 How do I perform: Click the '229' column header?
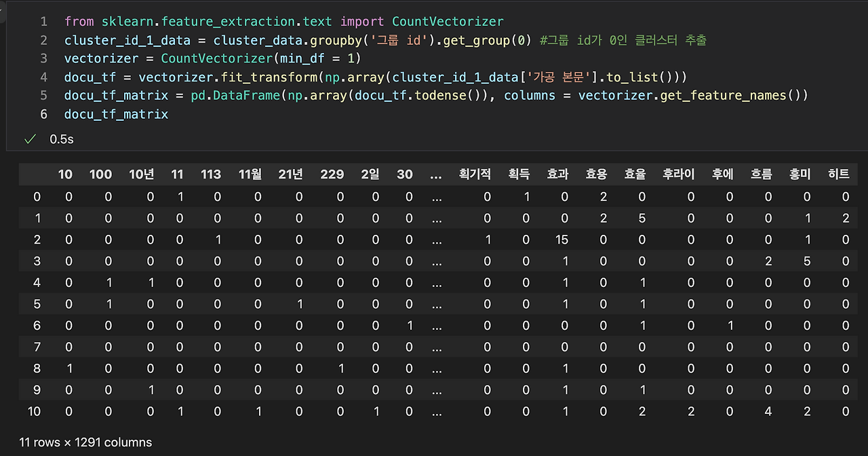coord(332,174)
